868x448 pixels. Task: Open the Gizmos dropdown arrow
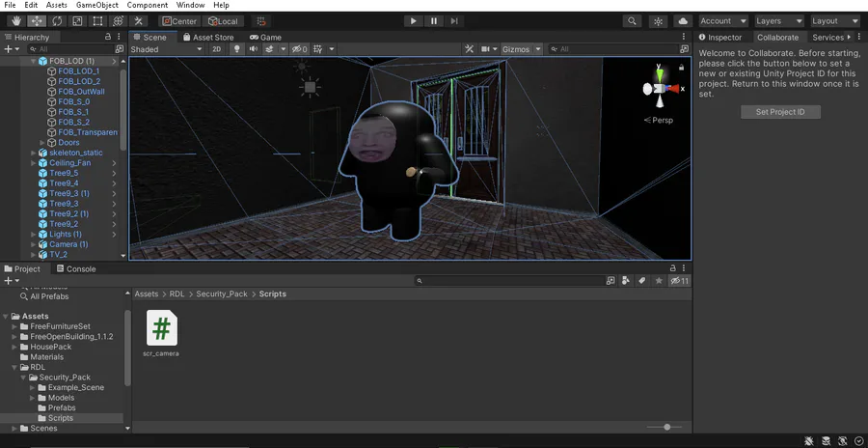coord(537,49)
